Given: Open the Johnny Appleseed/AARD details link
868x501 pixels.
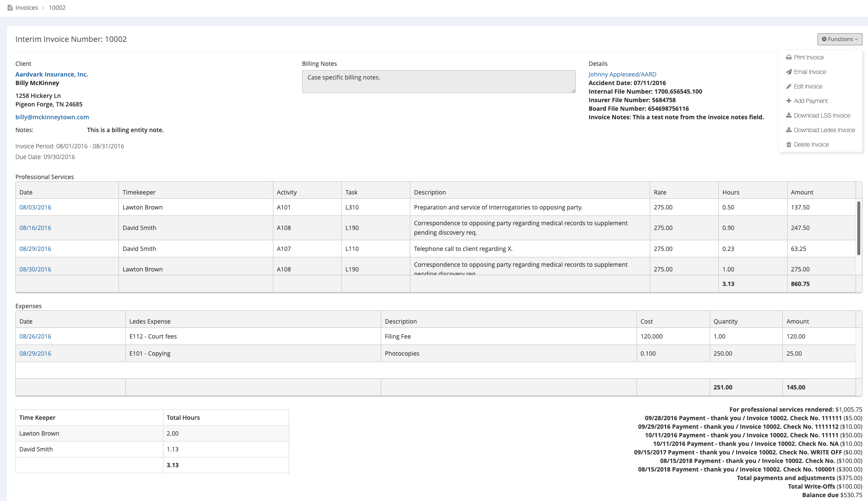Looking at the screenshot, I should [622, 74].
